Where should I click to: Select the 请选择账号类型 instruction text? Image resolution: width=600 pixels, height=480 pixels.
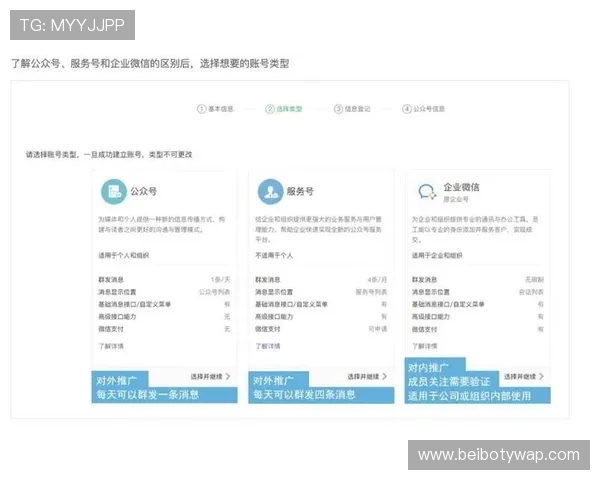[x=109, y=155]
